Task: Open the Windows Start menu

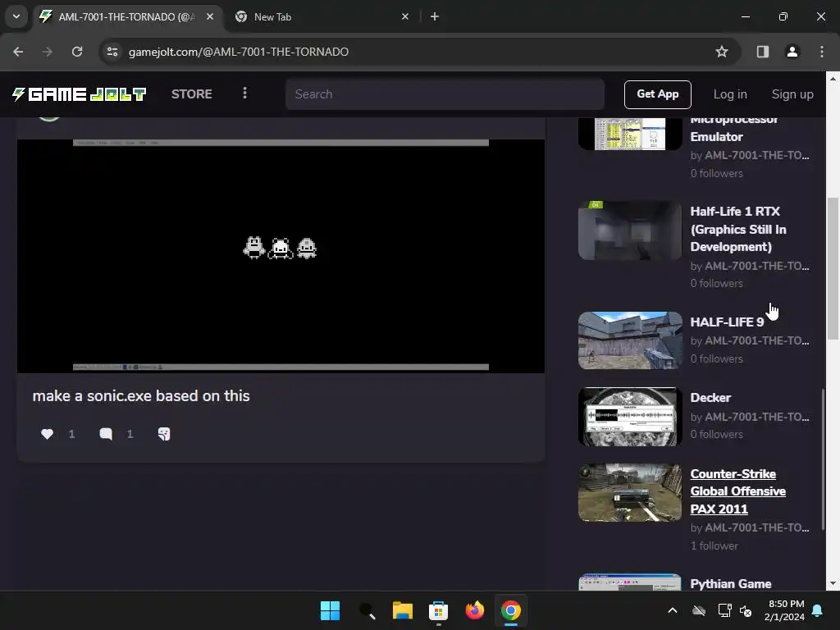Action: tap(330, 610)
